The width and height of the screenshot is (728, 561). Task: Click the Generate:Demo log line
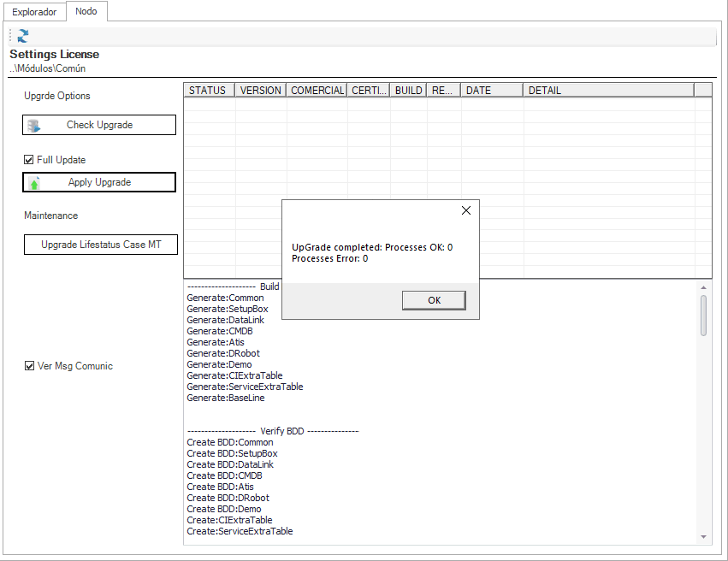click(x=219, y=364)
